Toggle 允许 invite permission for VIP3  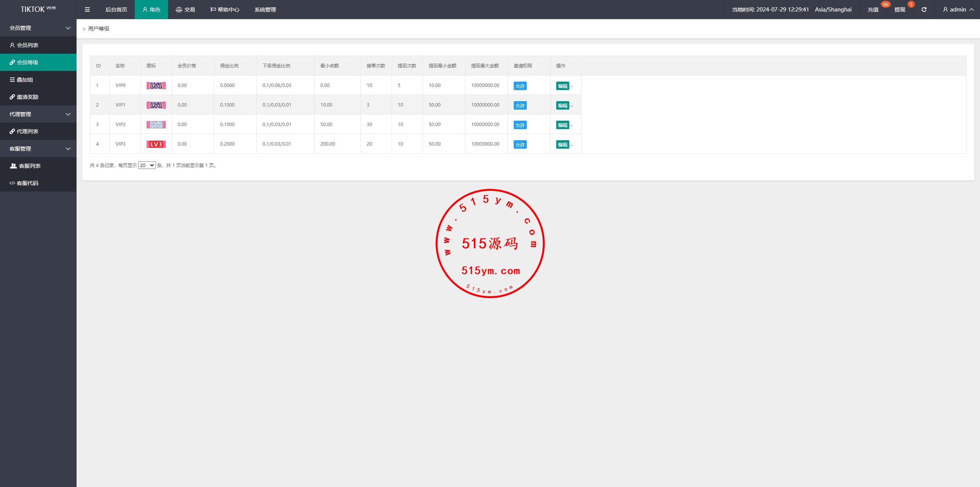[x=520, y=144]
